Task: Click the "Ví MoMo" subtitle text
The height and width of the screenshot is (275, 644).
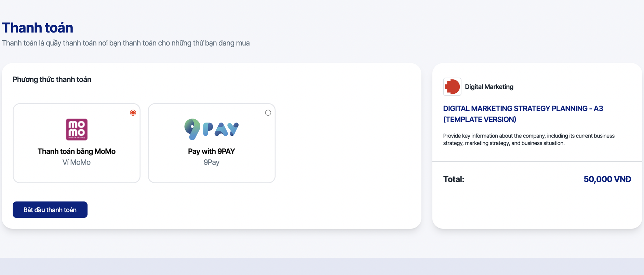Action: 77,162
